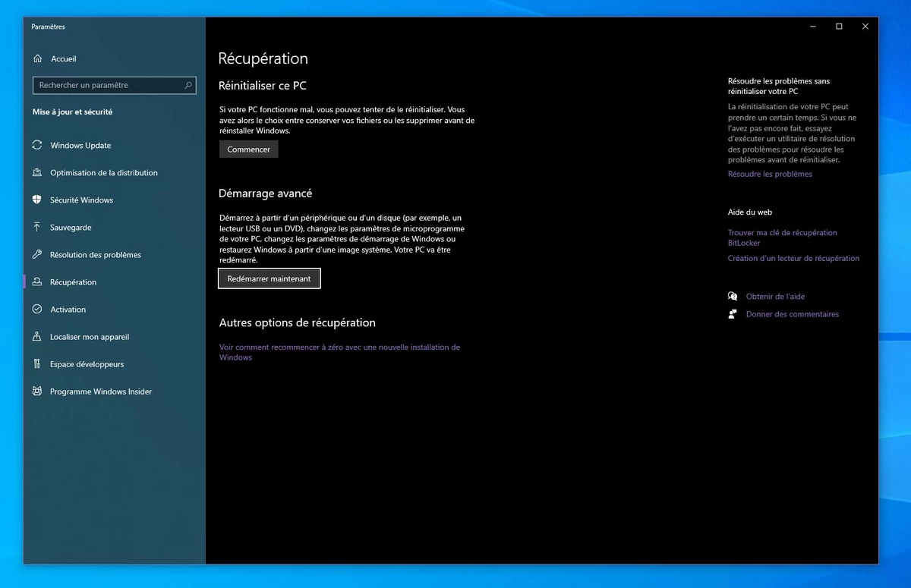Open Trouver ma clé de récupération BitLocker

click(x=783, y=237)
